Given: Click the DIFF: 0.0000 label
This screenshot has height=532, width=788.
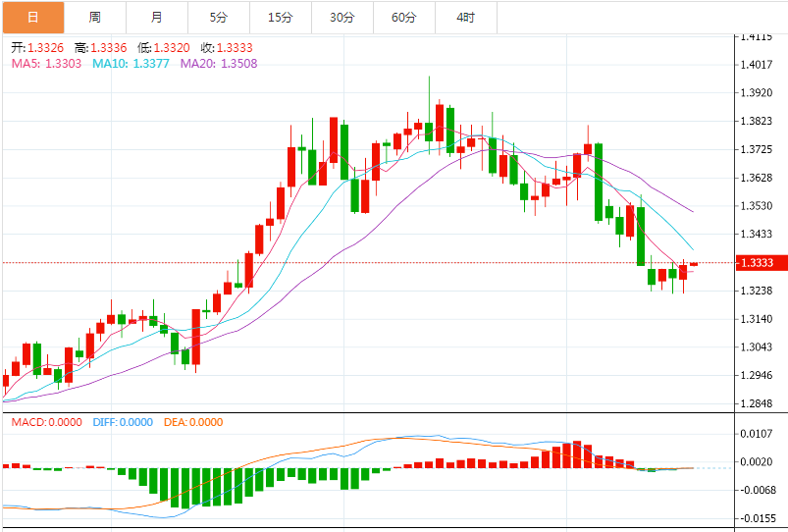Looking at the screenshot, I should pyautogui.click(x=123, y=422).
